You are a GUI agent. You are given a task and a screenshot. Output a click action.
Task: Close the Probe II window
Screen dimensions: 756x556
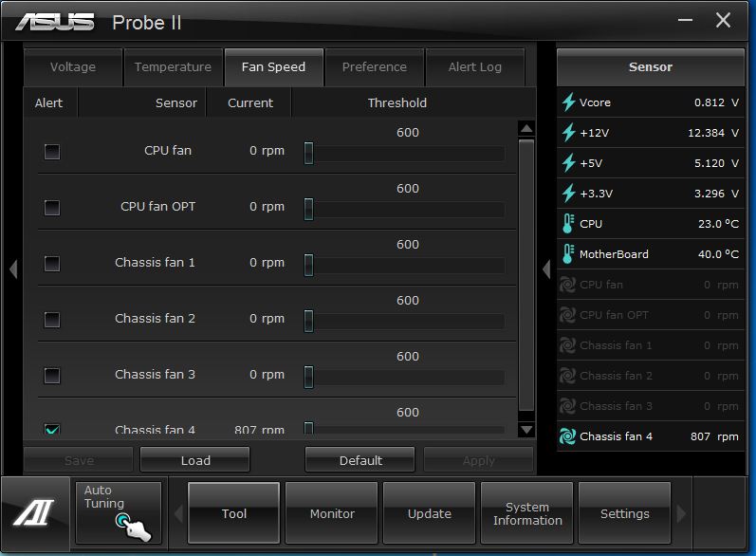723,20
